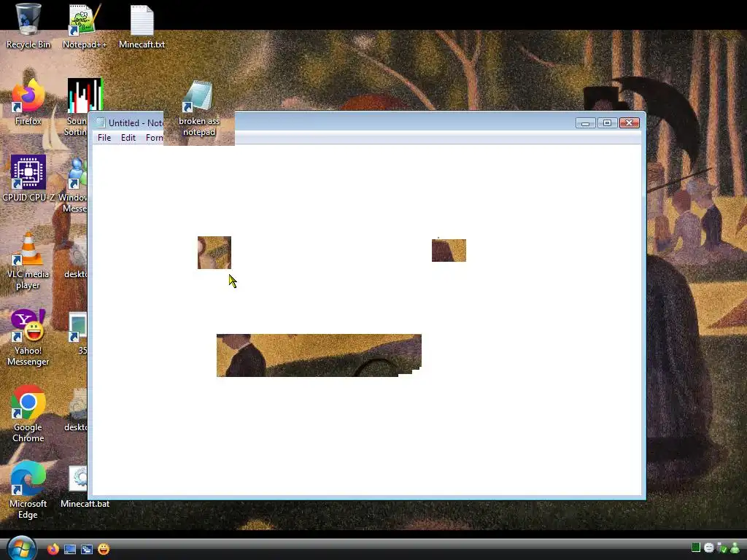Select the broken ass notepad shortcut
747x560 pixels.
(x=198, y=109)
